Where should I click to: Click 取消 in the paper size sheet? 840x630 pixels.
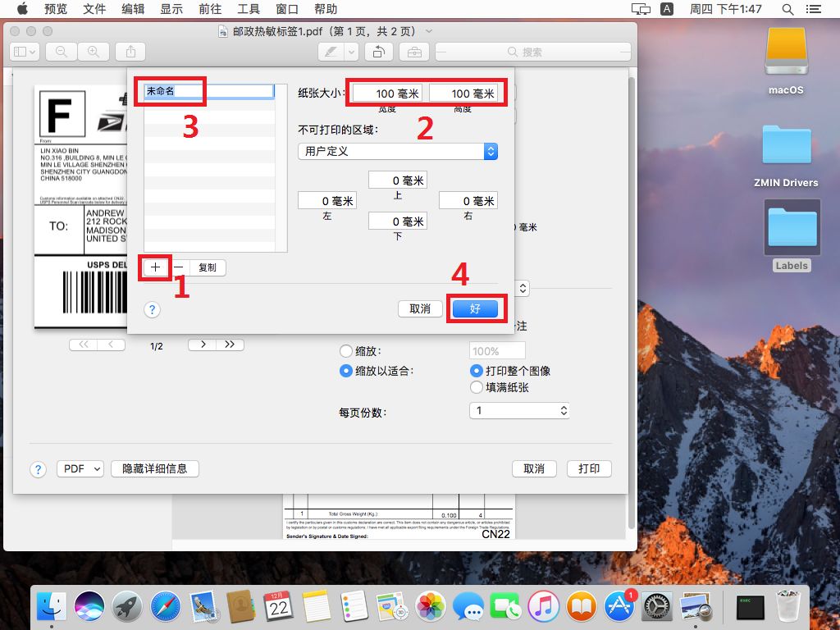[420, 308]
